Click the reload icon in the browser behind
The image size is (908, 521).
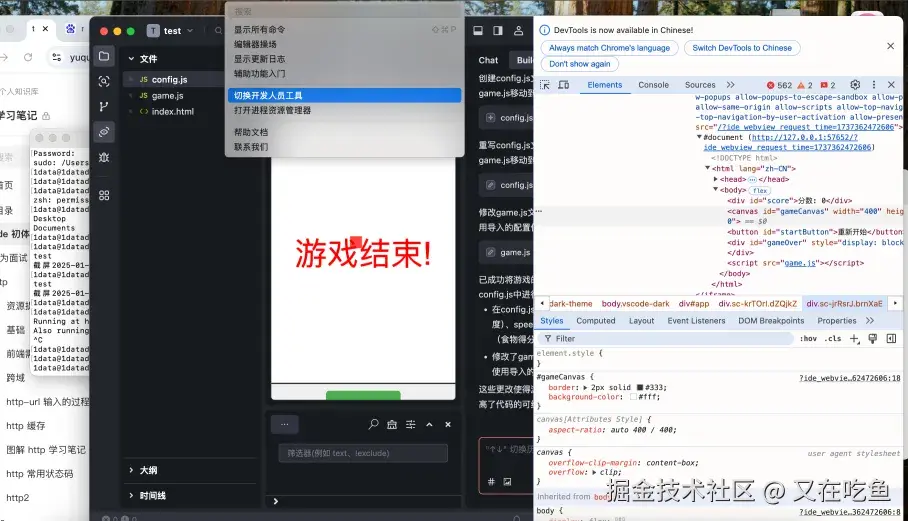pos(28,57)
